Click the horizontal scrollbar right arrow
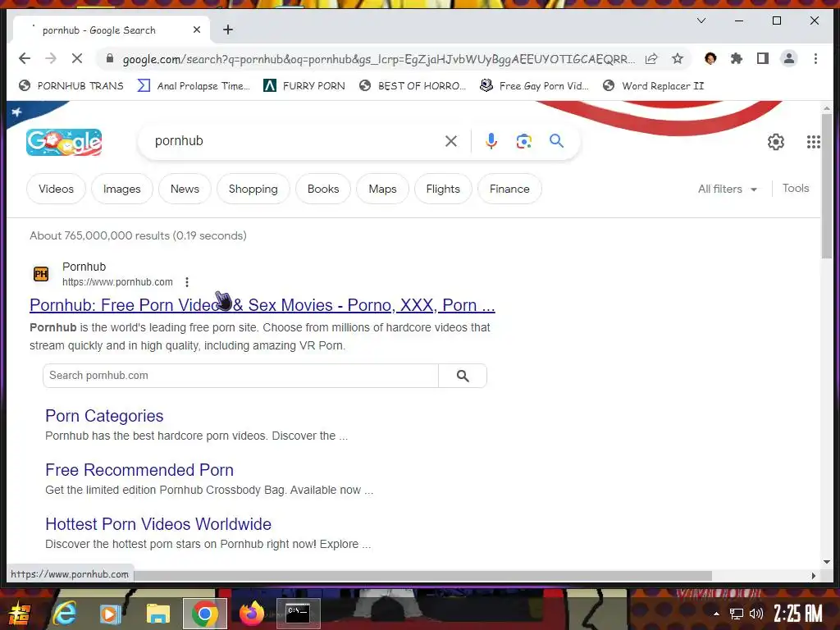 [x=813, y=575]
